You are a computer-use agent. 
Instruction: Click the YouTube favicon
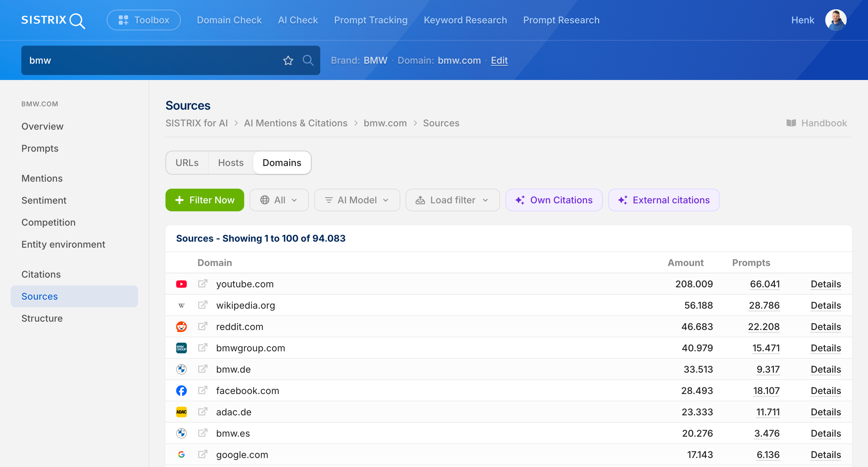point(181,284)
